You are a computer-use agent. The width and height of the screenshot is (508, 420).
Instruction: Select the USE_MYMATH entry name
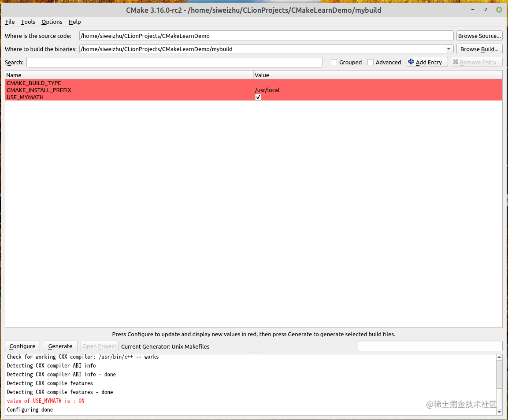pos(25,97)
